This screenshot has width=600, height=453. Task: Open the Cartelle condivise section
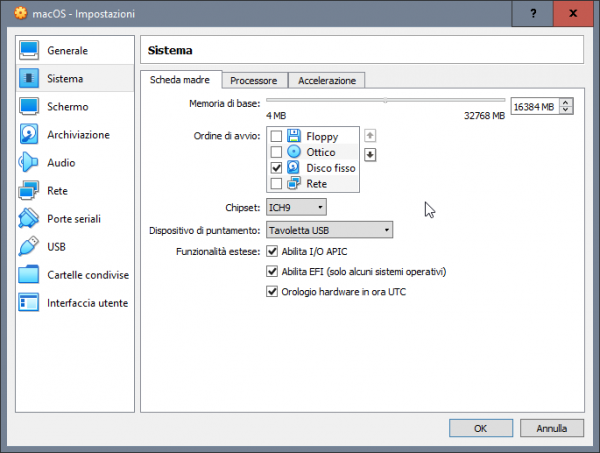pos(75,275)
